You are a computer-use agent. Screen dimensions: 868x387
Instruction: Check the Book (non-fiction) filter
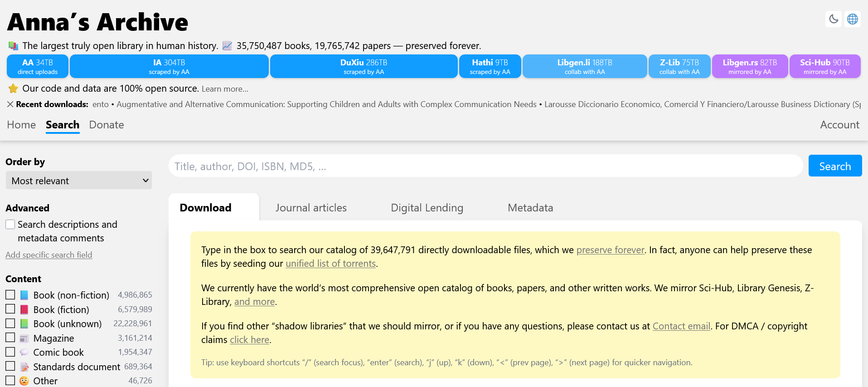(10, 295)
